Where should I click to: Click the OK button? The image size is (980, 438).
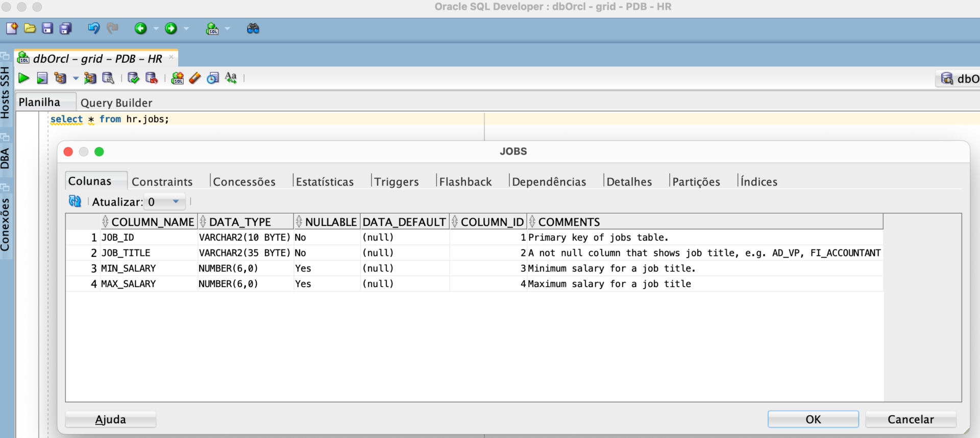(813, 419)
